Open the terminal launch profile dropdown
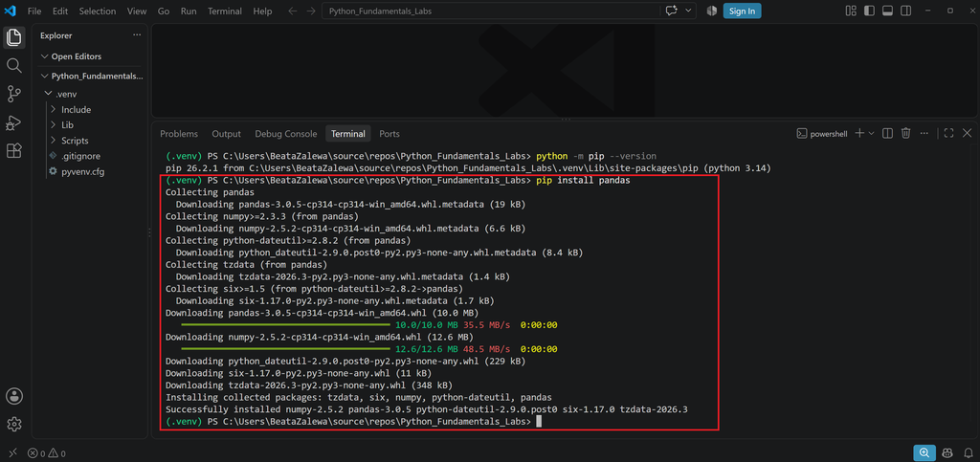980x462 pixels. click(871, 133)
